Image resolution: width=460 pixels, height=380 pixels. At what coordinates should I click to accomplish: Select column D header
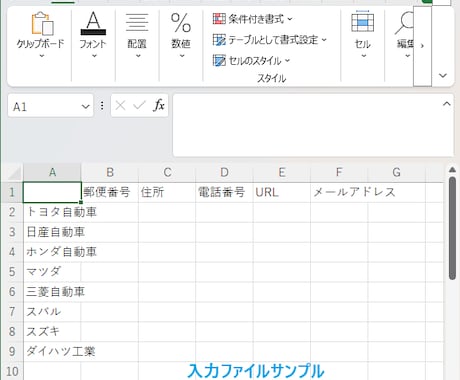224,172
